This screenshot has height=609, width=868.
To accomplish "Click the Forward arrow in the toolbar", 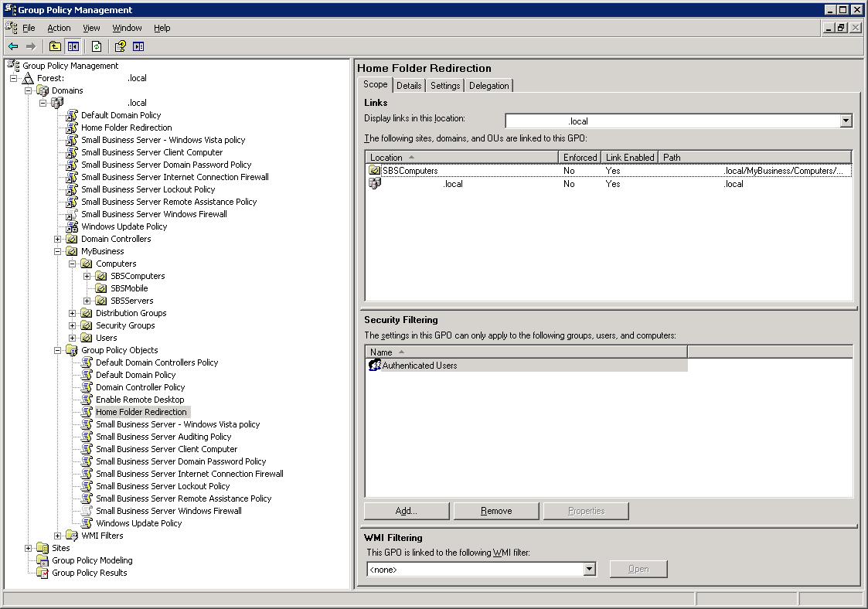I will [31, 46].
